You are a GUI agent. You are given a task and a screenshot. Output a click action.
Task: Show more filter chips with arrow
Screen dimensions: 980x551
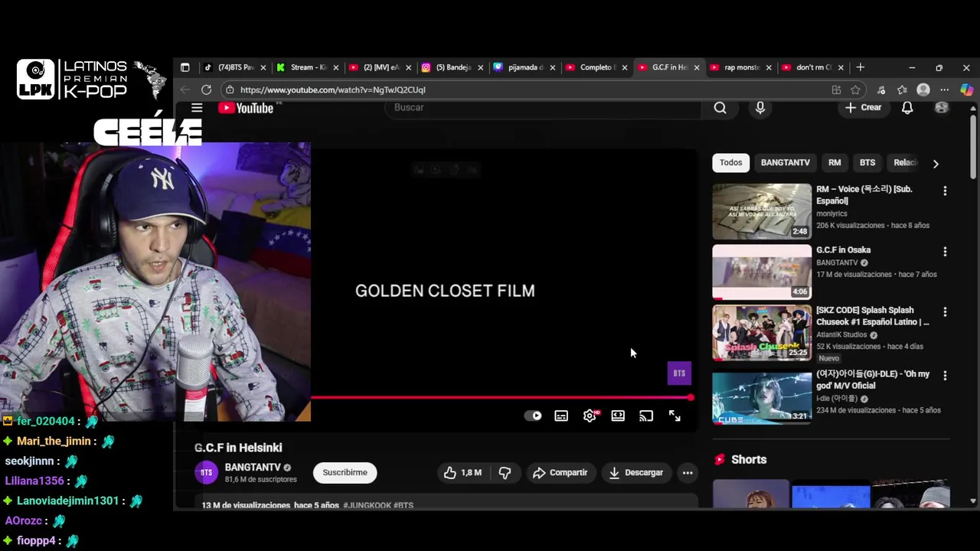point(936,164)
